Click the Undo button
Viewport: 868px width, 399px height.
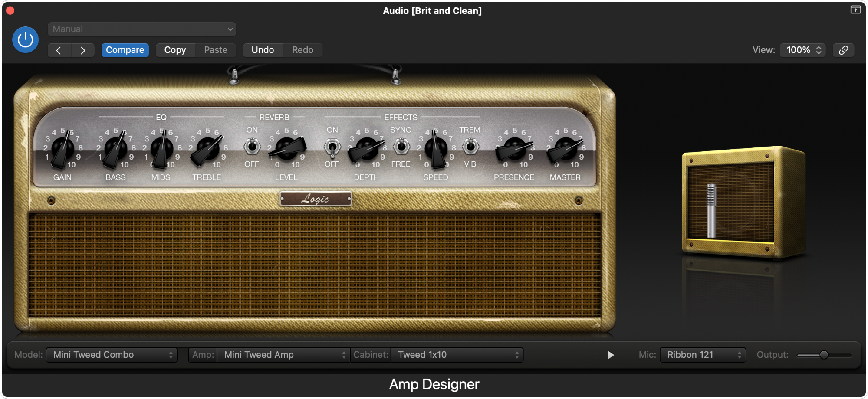click(263, 50)
